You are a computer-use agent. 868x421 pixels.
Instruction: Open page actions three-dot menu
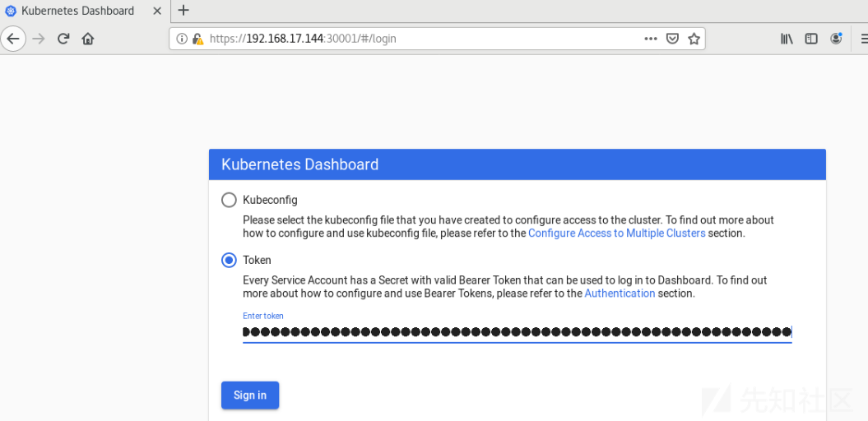point(651,39)
